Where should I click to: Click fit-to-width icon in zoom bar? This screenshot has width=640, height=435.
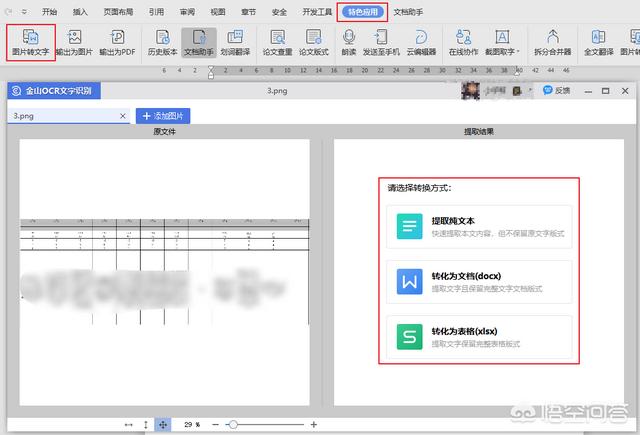pos(129,424)
